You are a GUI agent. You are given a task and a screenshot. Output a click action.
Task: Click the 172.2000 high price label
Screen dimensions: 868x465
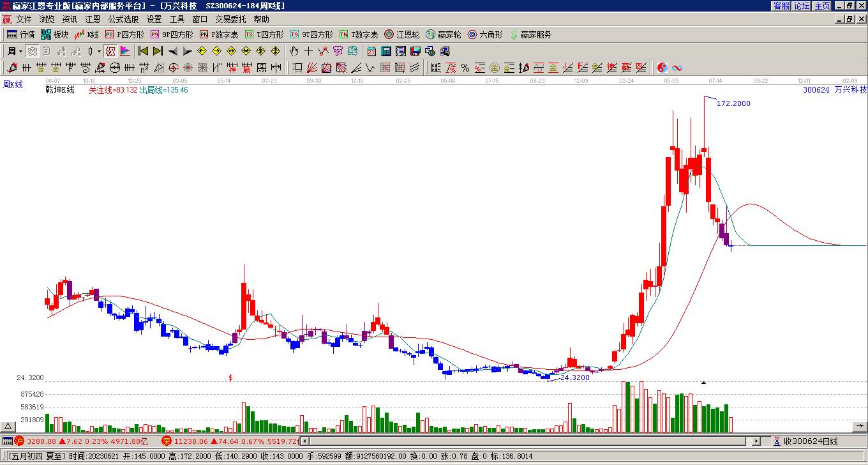(x=733, y=103)
